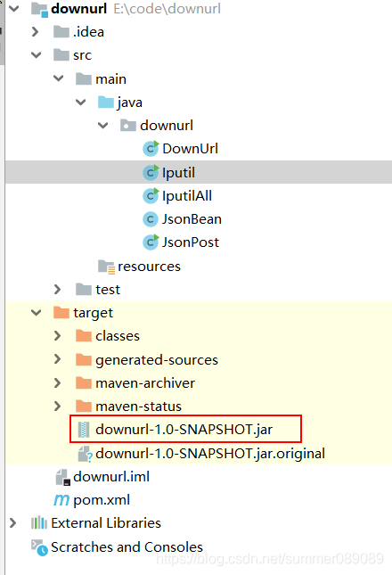Click the maven-archiver folder icon
The height and width of the screenshot is (575, 392).
84,382
